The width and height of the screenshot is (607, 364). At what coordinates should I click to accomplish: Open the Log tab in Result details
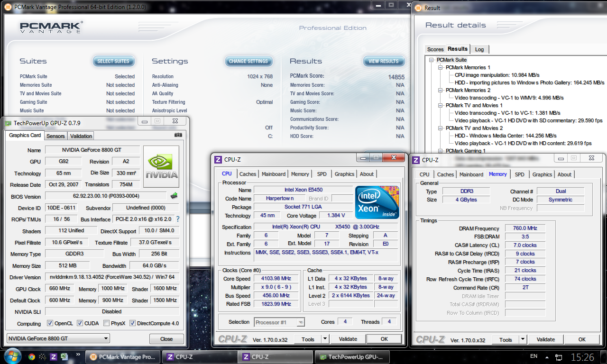pos(479,49)
